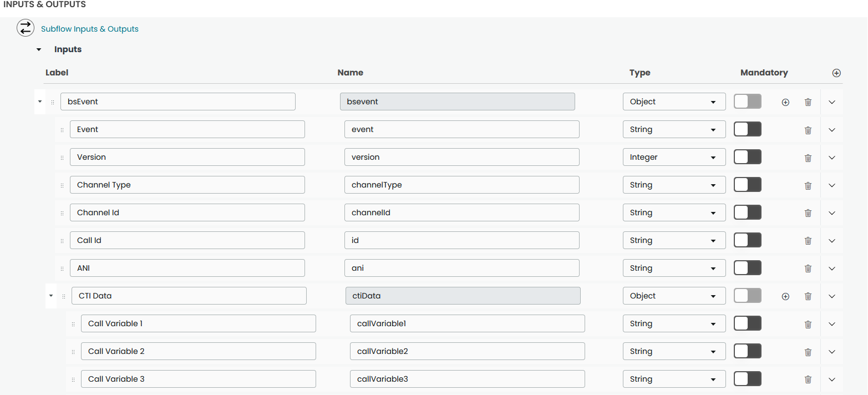
Task: Toggle Mandatory switch for Event
Action: point(747,129)
